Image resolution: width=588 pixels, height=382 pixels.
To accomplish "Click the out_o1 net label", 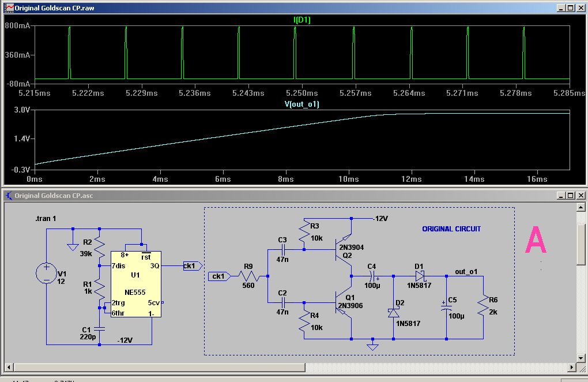I will [466, 271].
